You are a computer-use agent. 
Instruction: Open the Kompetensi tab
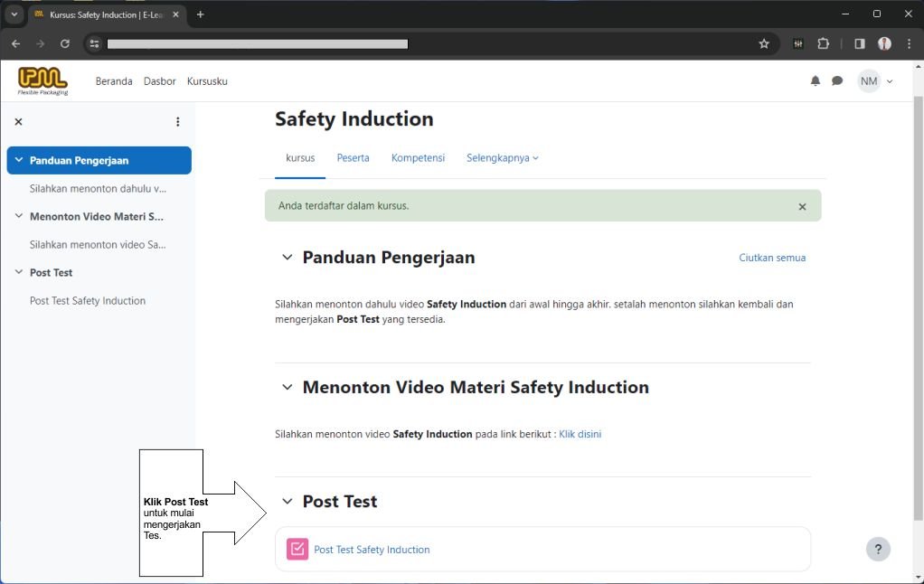pyautogui.click(x=418, y=158)
